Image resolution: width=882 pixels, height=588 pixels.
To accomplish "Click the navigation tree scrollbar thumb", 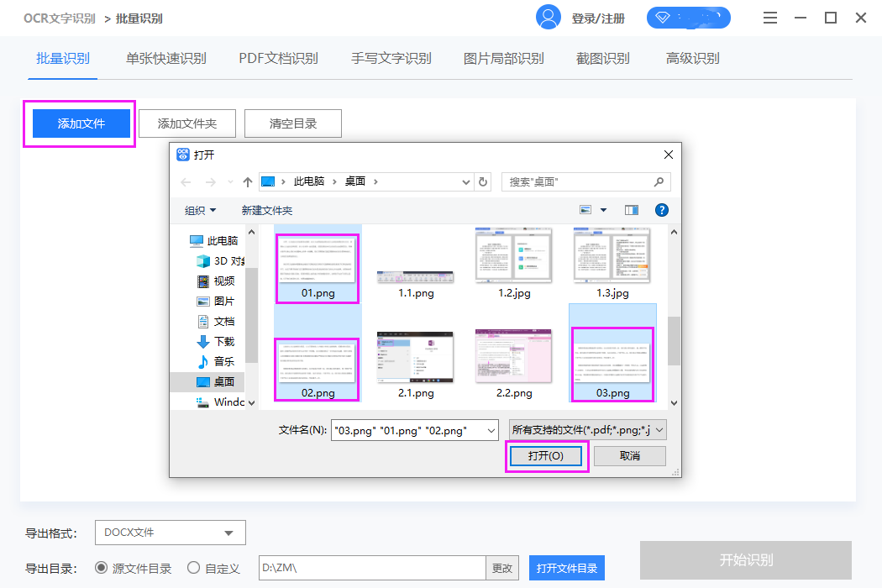I will pos(251,315).
